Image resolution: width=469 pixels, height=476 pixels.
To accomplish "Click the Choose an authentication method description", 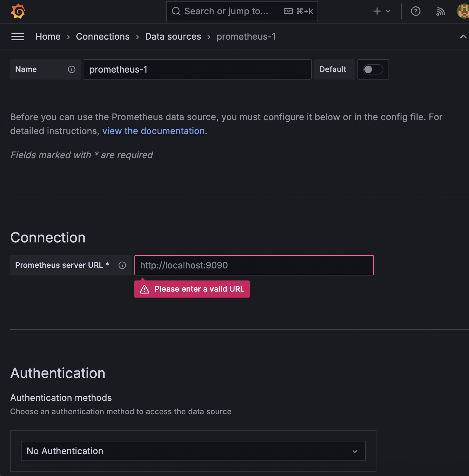I will (121, 412).
